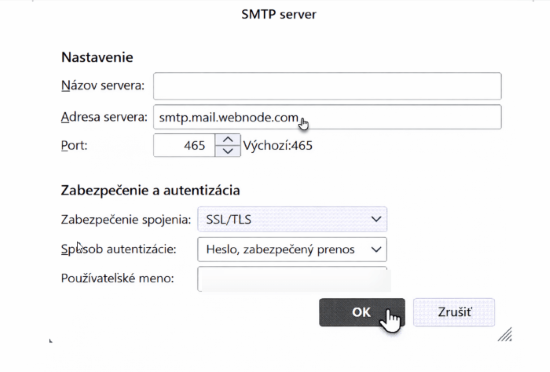Increase the port with the up arrow

pyautogui.click(x=228, y=140)
